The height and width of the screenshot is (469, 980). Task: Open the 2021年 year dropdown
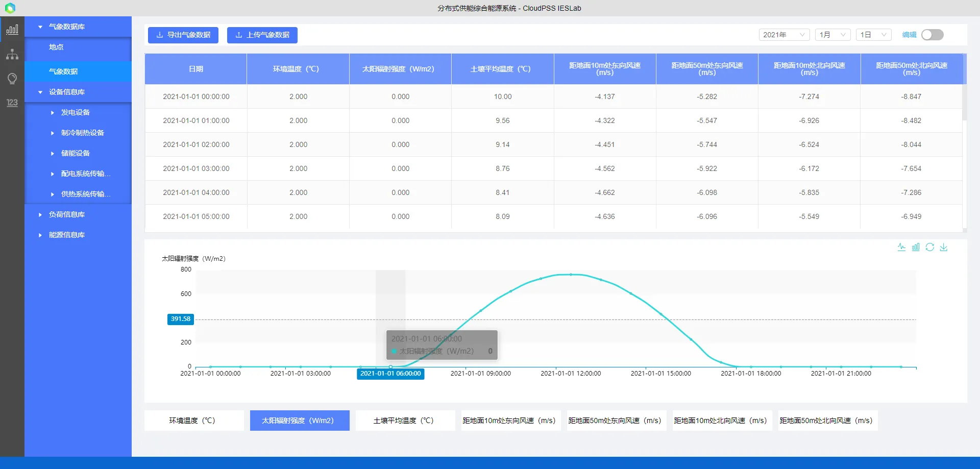point(784,35)
